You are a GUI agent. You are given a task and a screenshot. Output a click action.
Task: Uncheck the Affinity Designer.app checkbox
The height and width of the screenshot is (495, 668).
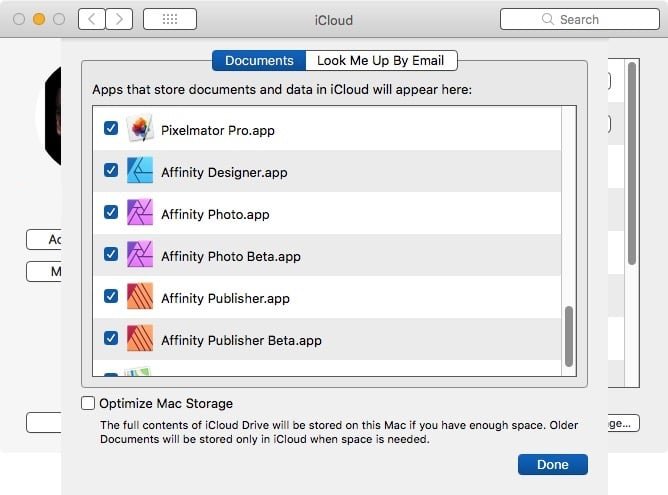coord(111,172)
